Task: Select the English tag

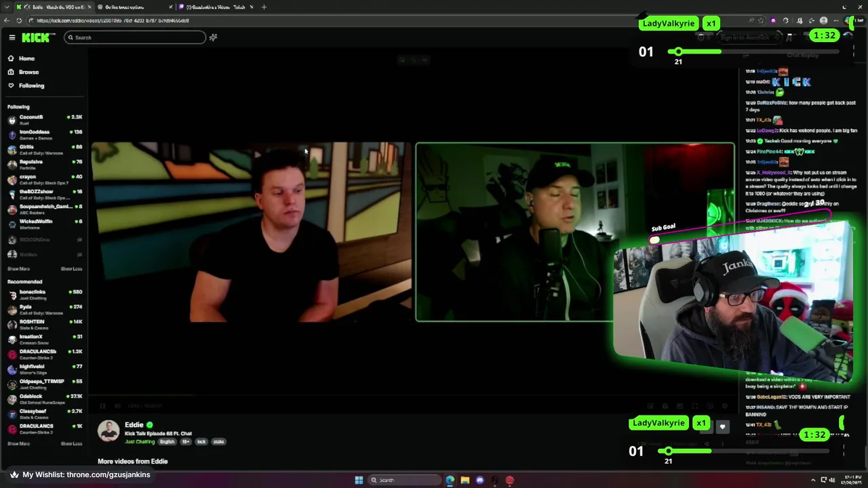Action: click(x=167, y=442)
